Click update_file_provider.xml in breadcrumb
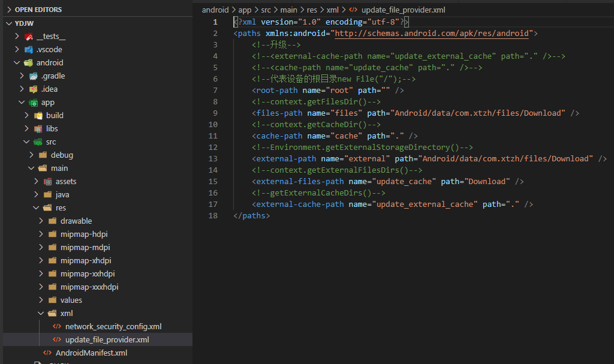614x364 pixels. pos(404,10)
